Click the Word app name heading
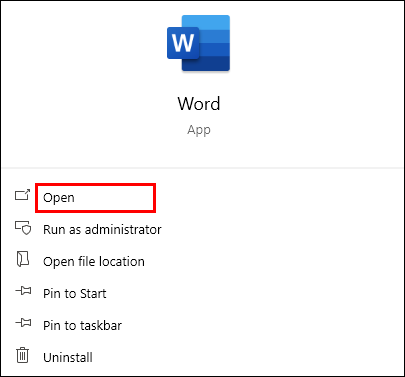Screen dimensions: 405x377 (199, 104)
